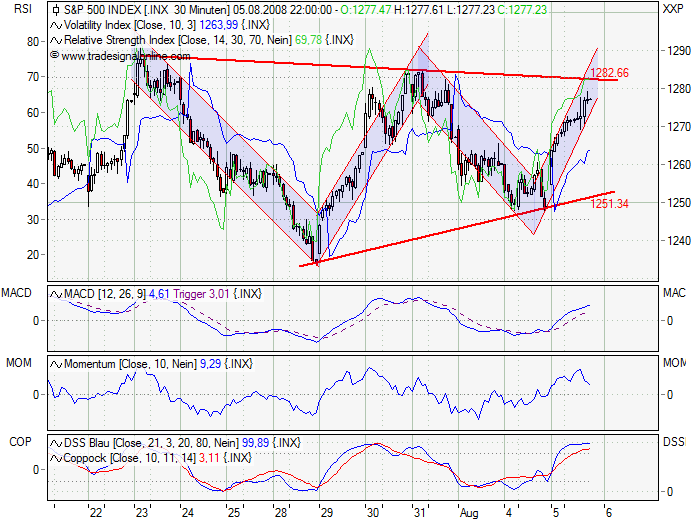
Task: Click the Aug month label on time axis
Action: pos(469,513)
